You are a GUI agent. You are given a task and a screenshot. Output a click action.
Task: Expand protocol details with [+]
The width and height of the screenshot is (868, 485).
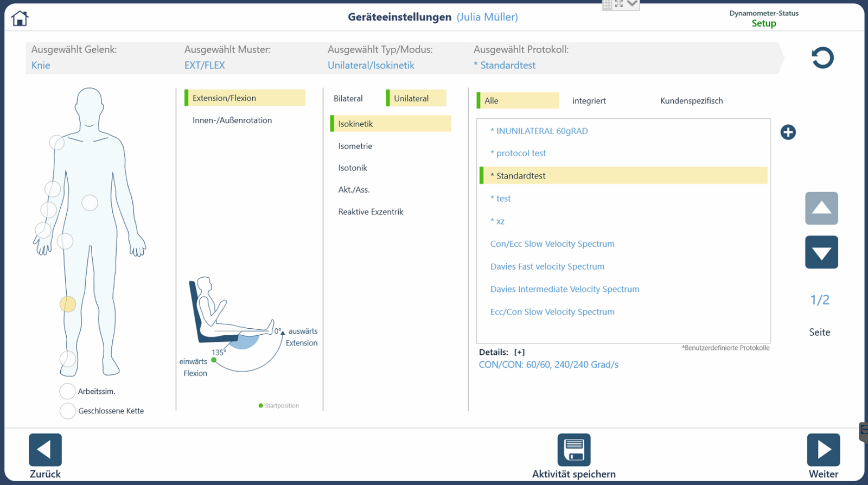tap(519, 352)
